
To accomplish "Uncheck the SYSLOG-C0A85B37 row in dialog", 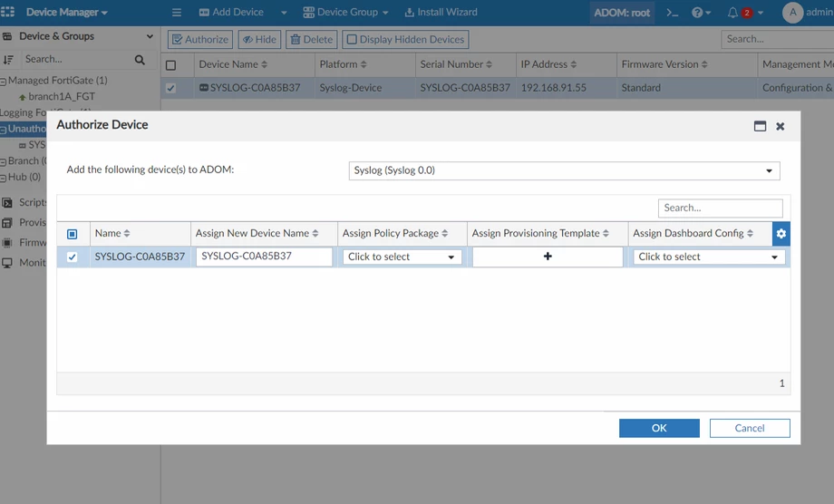I will 73,257.
